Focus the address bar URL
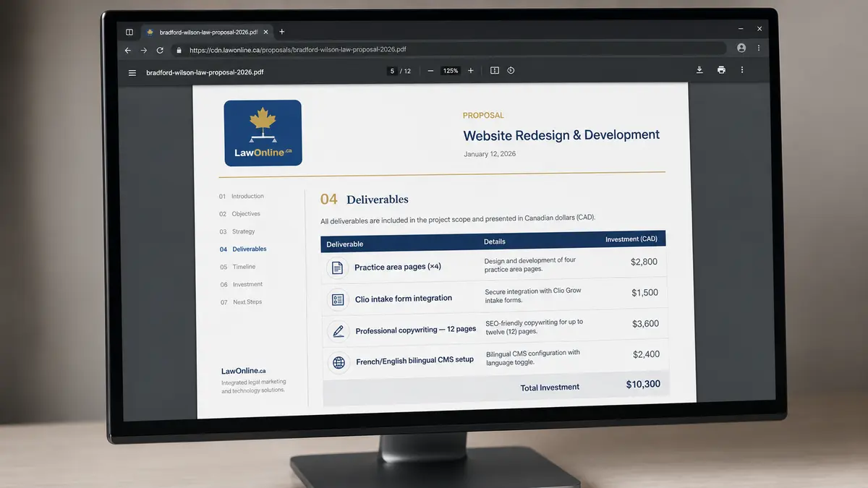Image resolution: width=868 pixels, height=488 pixels. [297, 50]
